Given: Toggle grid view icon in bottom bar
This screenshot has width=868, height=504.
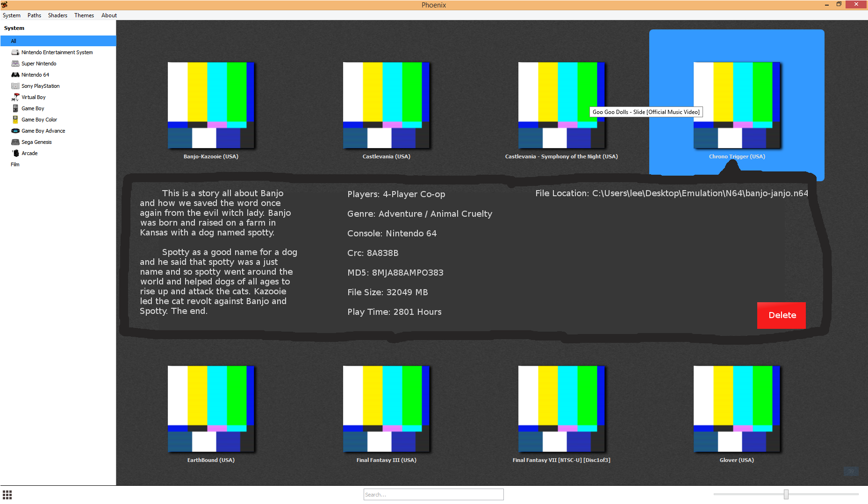Looking at the screenshot, I should 7,494.
